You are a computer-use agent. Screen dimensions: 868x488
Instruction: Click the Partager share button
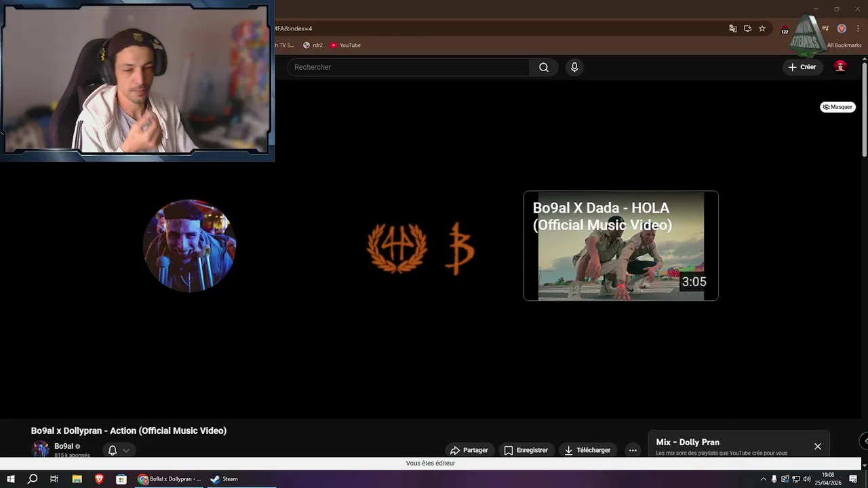click(x=469, y=450)
